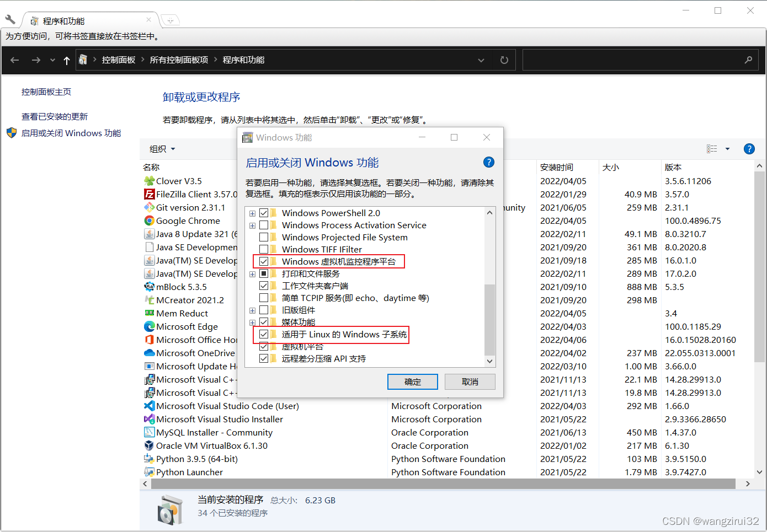Click the Microsoft Edge icon

point(149,326)
